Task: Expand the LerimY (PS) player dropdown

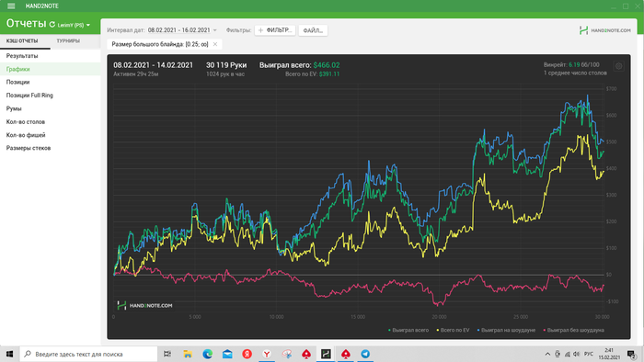Action: (x=74, y=25)
